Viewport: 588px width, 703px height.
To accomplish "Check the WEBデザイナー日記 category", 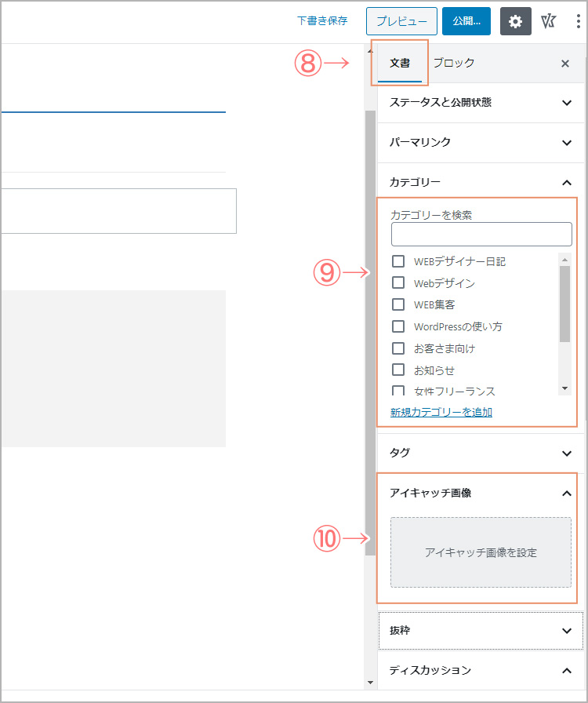I will (x=398, y=261).
